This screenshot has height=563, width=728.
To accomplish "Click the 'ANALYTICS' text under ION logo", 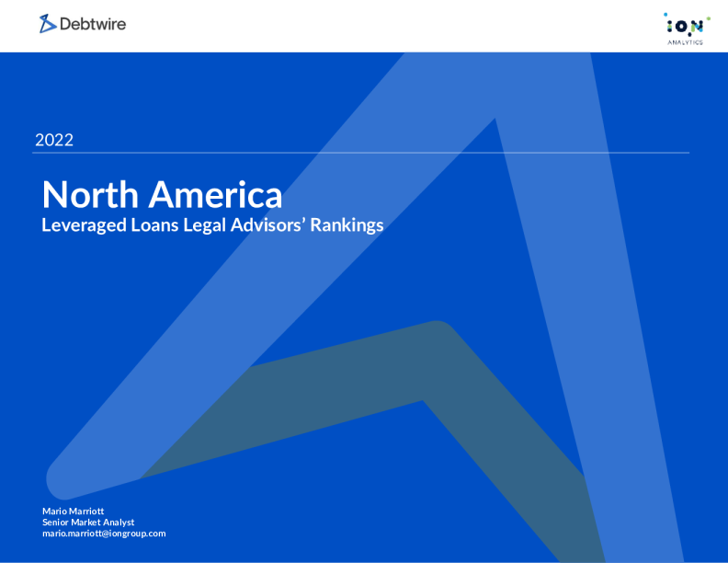I will [x=685, y=42].
